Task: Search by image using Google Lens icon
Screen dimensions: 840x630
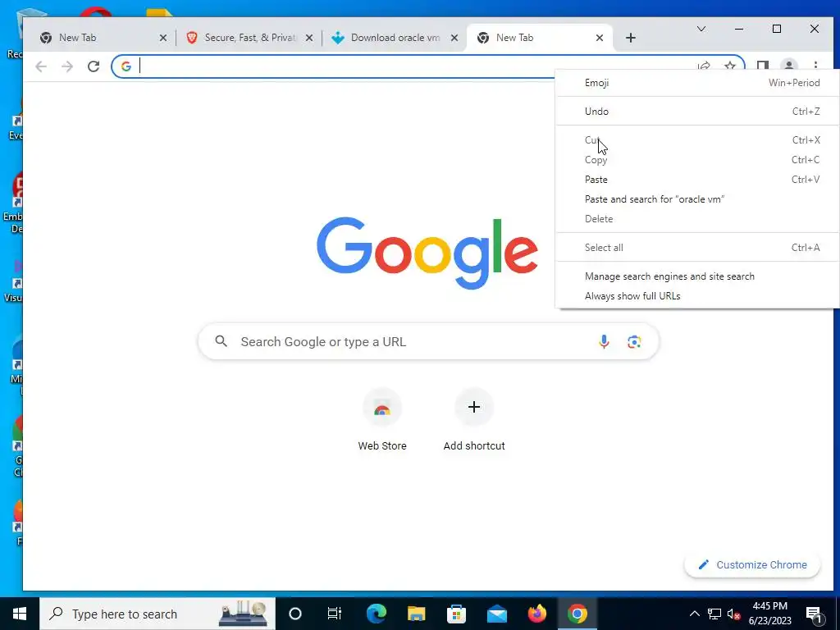Action: click(634, 341)
